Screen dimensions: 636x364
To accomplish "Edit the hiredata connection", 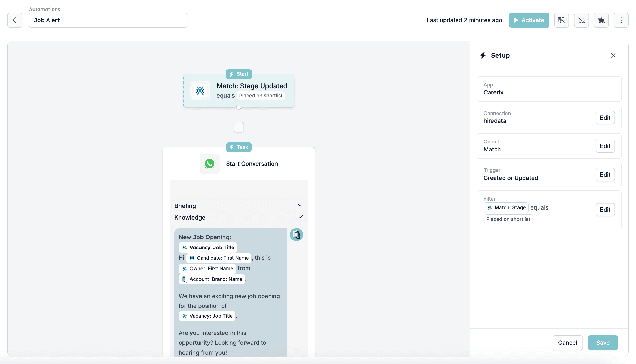I will pyautogui.click(x=605, y=118).
